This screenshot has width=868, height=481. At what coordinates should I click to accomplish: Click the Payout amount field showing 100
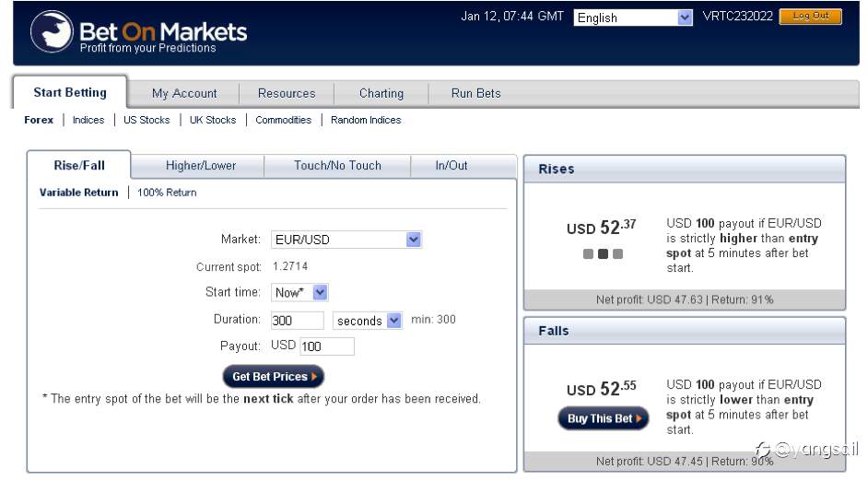(326, 346)
